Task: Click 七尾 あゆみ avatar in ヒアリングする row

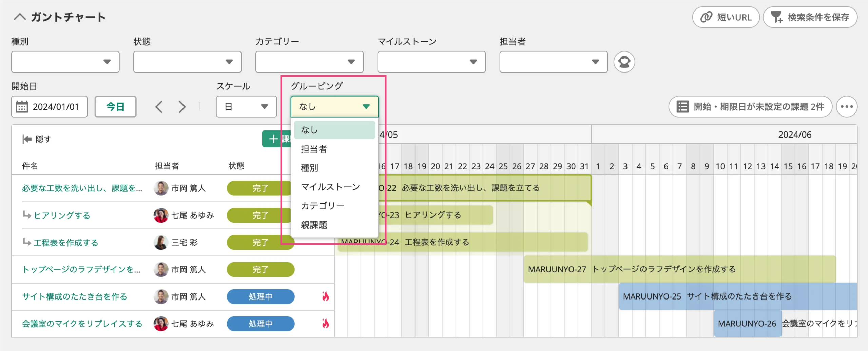Action: point(161,215)
